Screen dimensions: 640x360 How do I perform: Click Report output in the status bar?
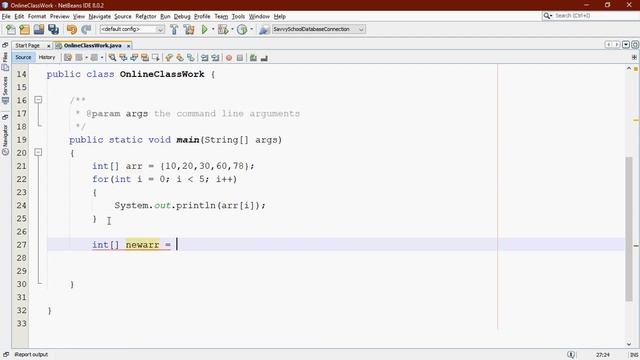pyautogui.click(x=31, y=355)
